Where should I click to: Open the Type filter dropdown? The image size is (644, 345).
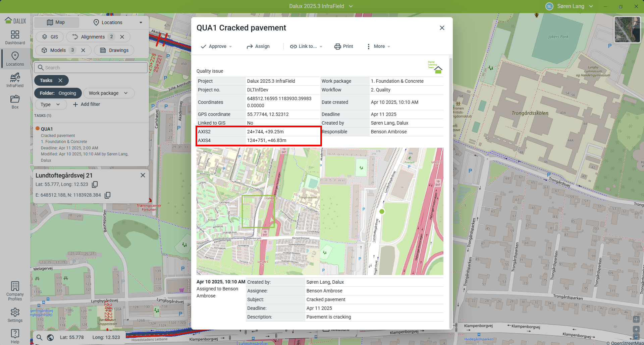click(x=50, y=105)
